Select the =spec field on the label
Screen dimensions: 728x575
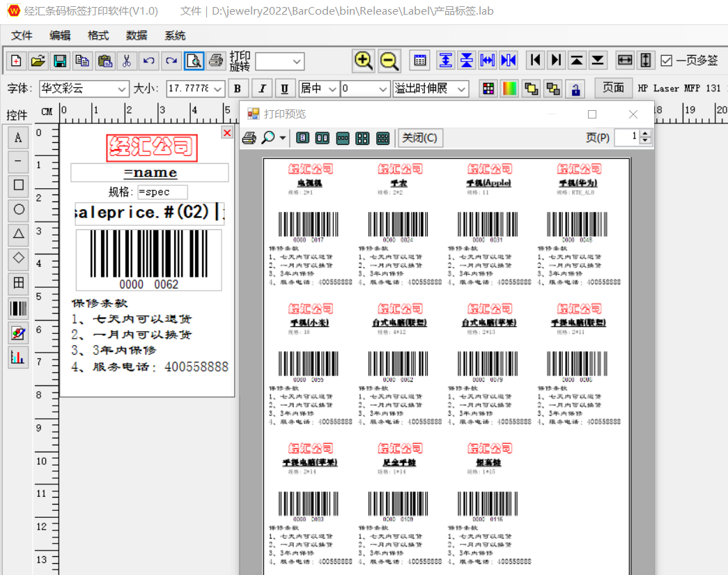(x=162, y=192)
